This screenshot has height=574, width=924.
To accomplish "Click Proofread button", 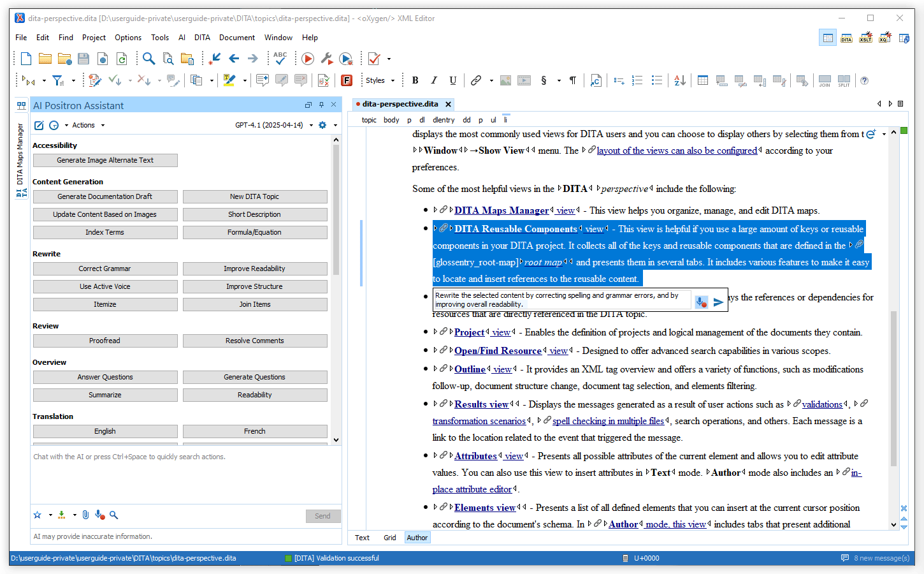I will (105, 341).
